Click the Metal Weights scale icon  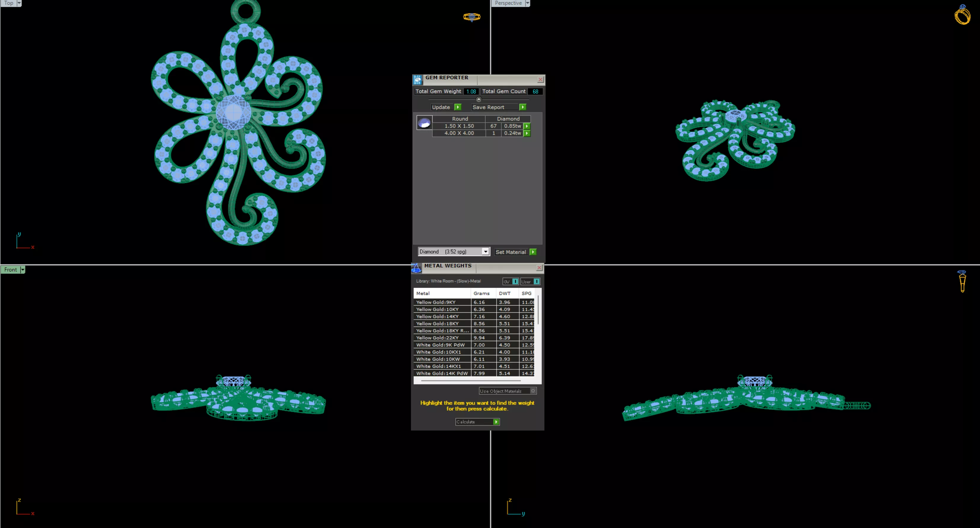(x=417, y=268)
